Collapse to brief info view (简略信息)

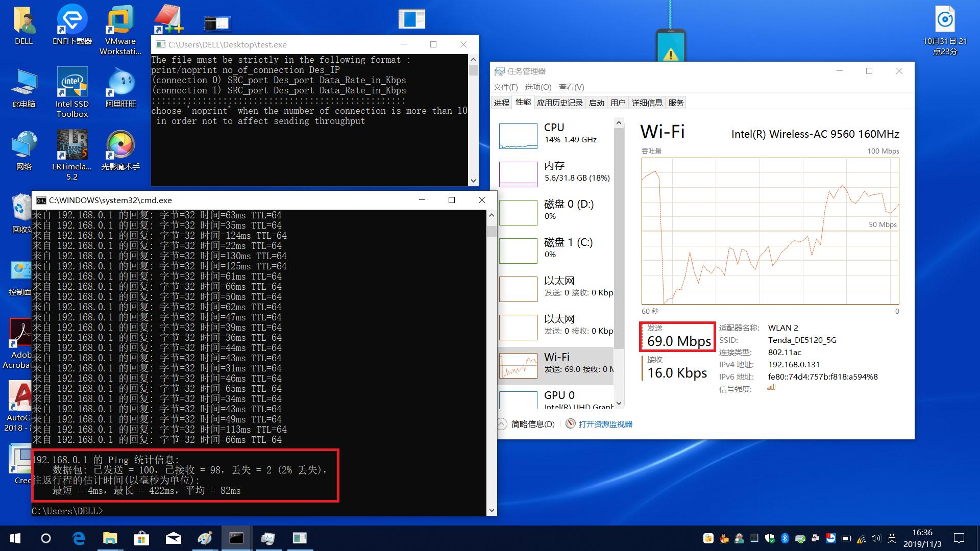pos(532,424)
